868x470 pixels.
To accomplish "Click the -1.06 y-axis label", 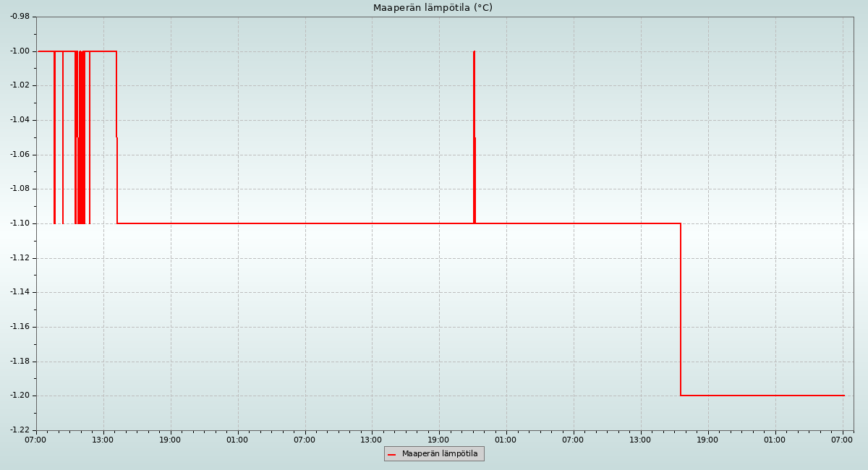I will tap(20, 155).
